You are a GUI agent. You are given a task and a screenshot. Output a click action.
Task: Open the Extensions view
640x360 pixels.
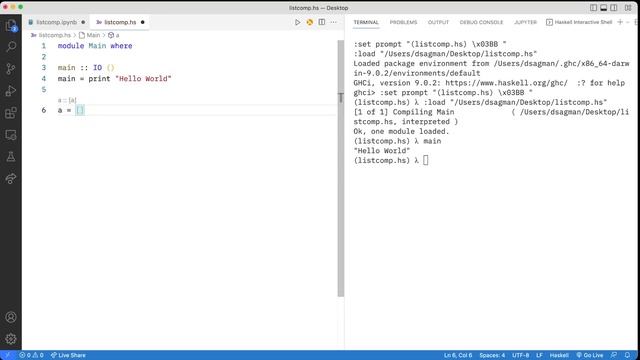click(11, 113)
